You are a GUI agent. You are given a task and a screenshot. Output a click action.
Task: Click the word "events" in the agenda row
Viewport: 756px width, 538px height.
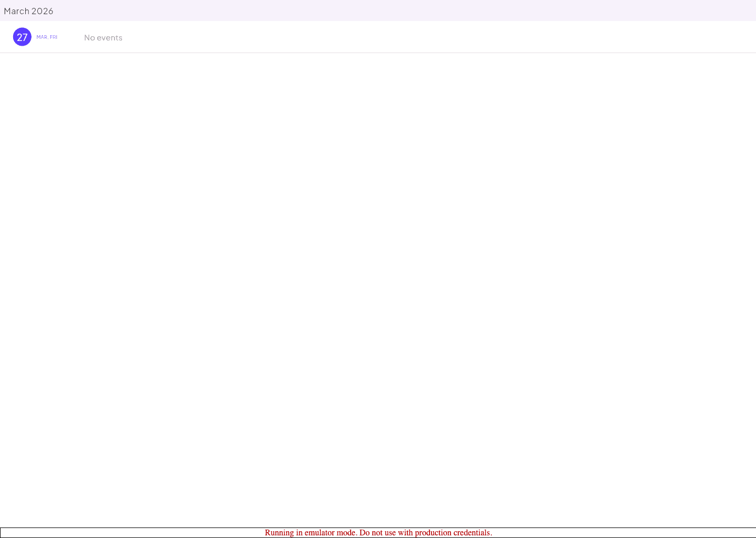tap(109, 38)
